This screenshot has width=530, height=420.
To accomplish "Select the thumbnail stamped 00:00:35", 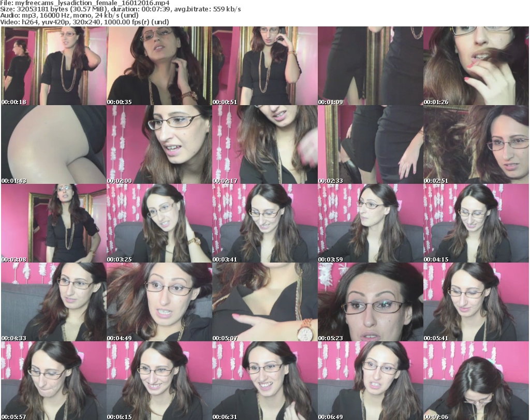I will coord(159,66).
